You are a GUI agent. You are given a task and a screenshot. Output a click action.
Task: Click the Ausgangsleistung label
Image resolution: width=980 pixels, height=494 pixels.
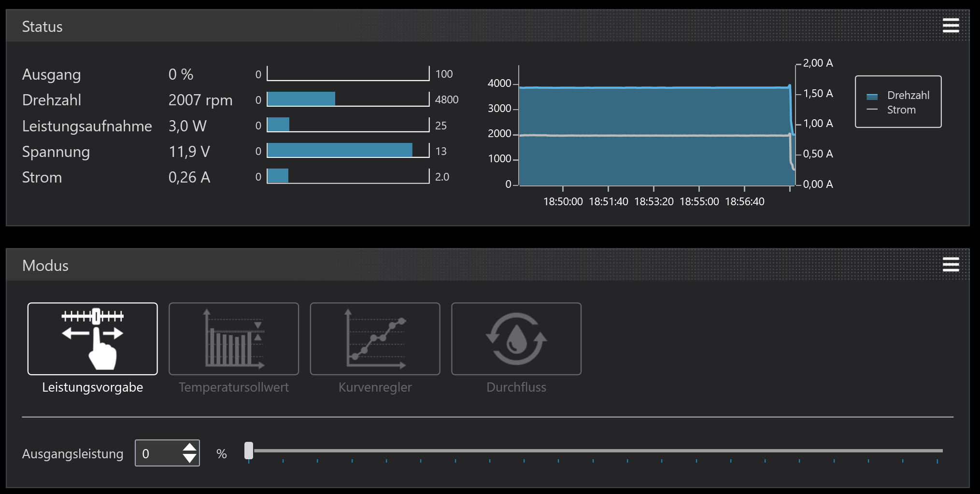(73, 454)
